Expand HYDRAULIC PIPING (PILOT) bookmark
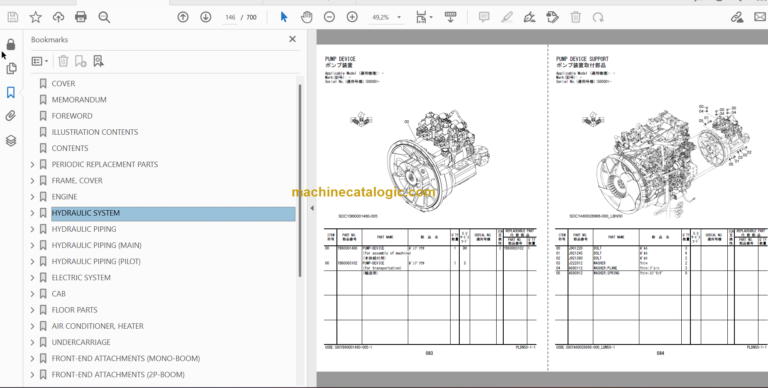Screen dimensions: 768x388 32,262
